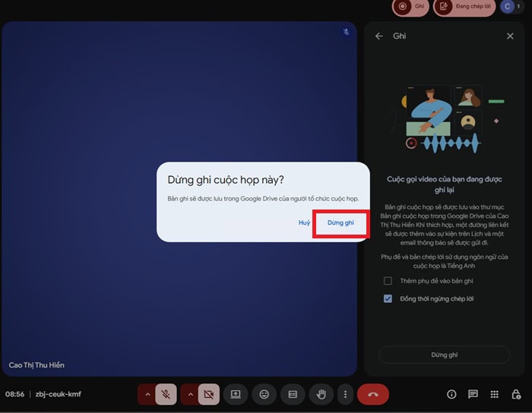Expand audio settings arrow beside microphone
The width and height of the screenshot is (532, 413).
click(147, 394)
